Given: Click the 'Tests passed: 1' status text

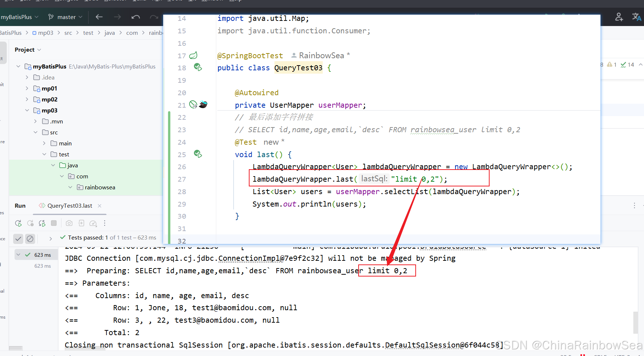Looking at the screenshot, I should click(x=88, y=238).
